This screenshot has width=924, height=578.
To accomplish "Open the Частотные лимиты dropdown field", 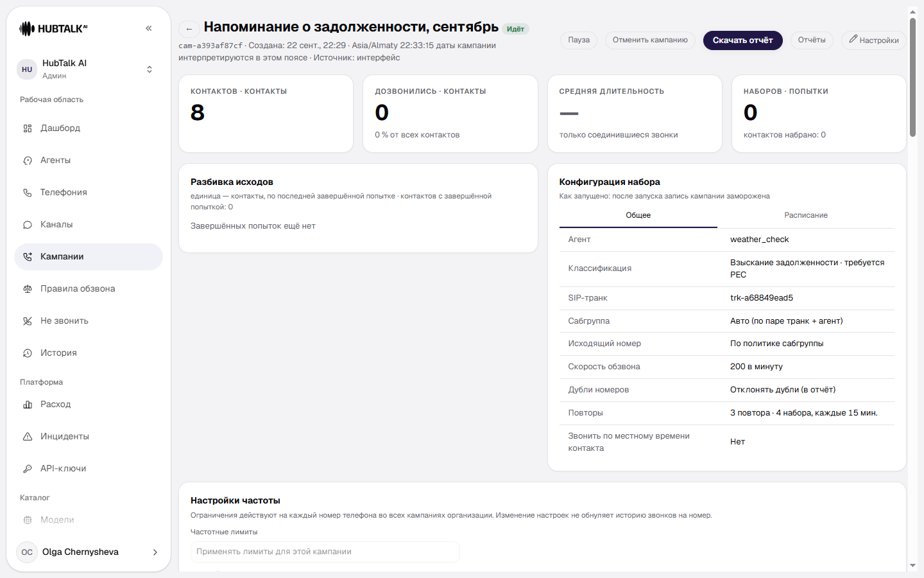I will [x=325, y=552].
